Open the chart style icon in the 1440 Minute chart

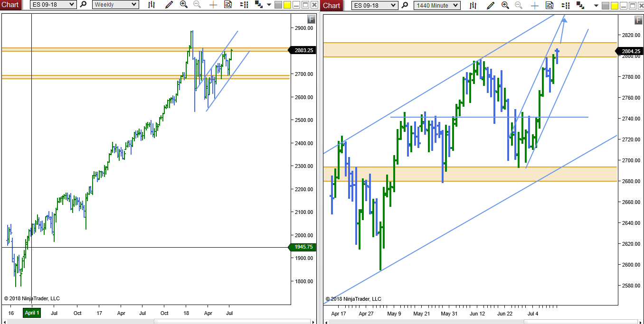(473, 5)
